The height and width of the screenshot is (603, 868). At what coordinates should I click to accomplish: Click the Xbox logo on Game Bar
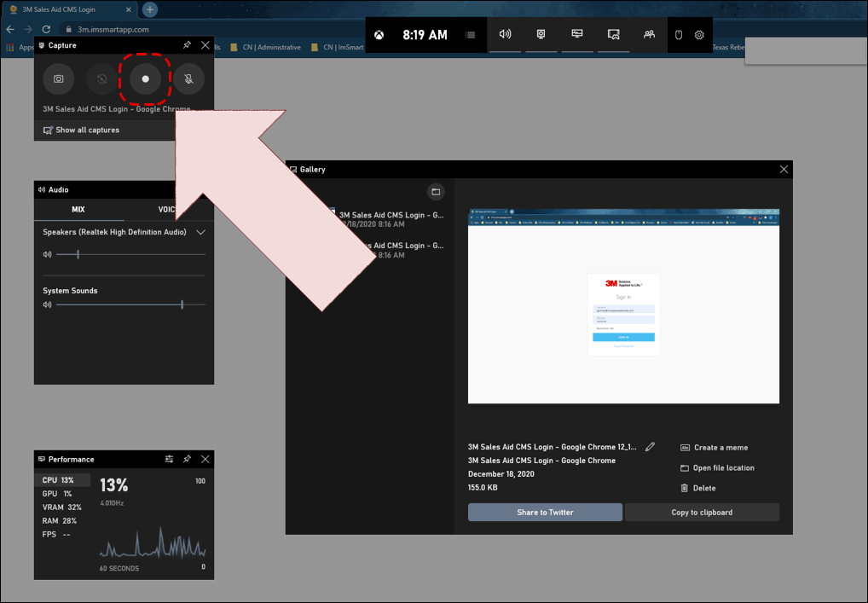coord(379,35)
